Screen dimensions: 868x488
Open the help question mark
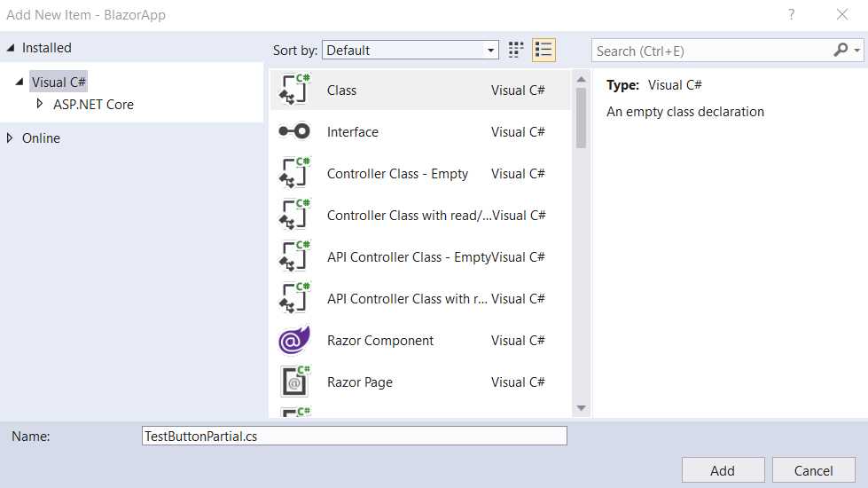pos(792,14)
